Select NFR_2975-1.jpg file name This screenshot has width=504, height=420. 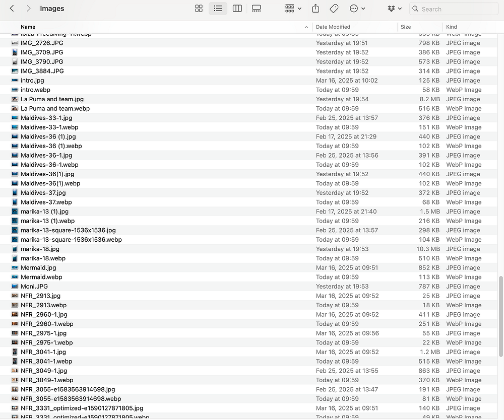click(44, 333)
